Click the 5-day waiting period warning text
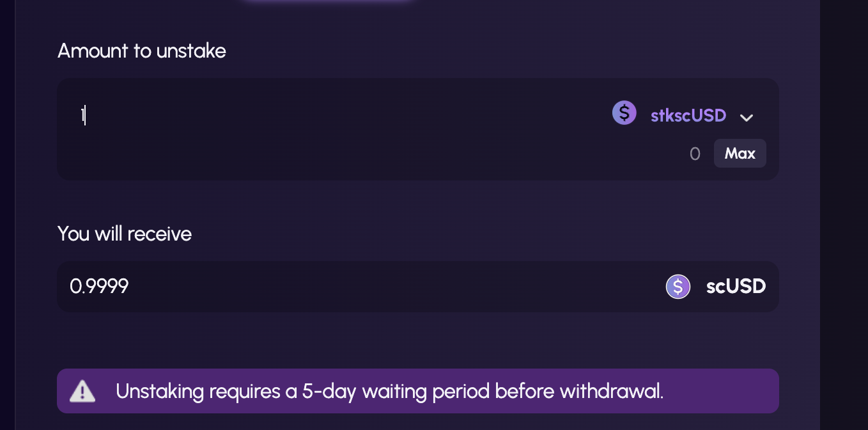 tap(389, 391)
